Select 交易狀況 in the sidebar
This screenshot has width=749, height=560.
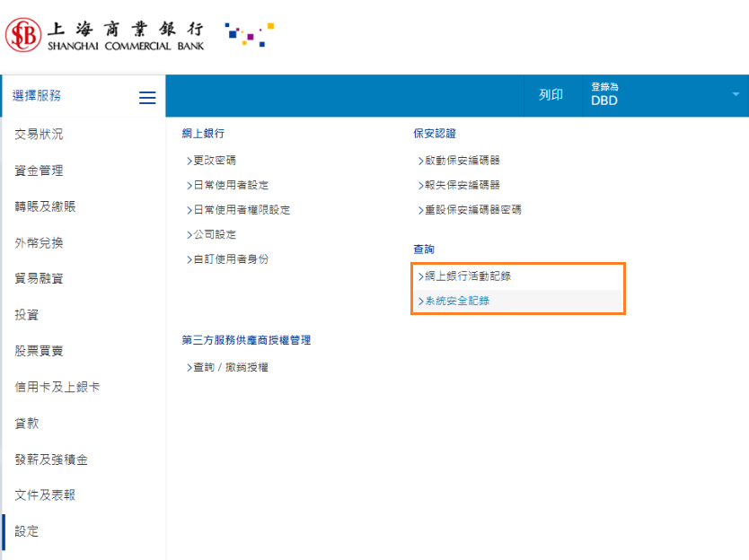pyautogui.click(x=39, y=135)
